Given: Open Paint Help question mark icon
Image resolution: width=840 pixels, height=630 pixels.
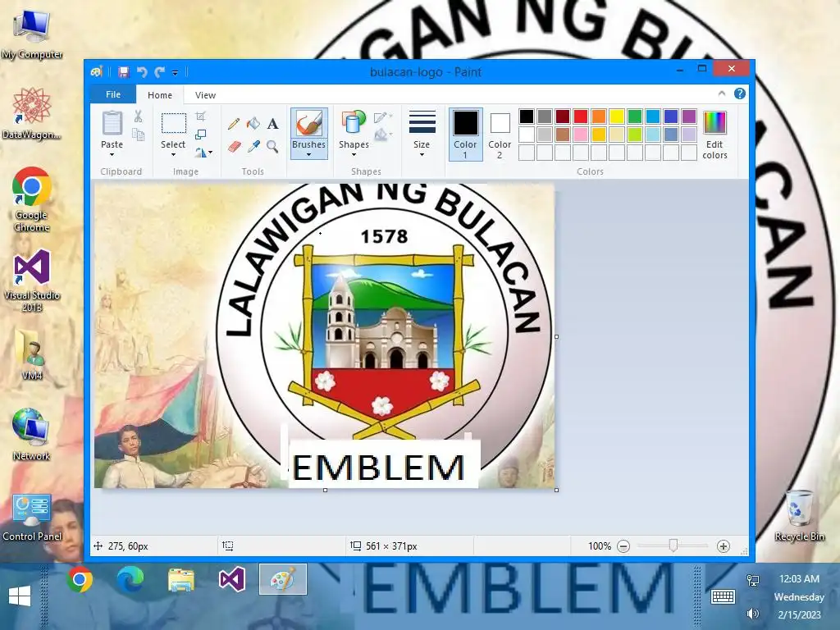Looking at the screenshot, I should 740,94.
